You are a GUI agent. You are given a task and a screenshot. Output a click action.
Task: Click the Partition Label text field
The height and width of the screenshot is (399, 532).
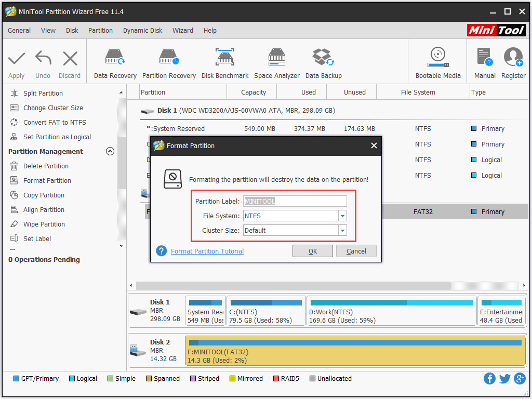click(295, 201)
